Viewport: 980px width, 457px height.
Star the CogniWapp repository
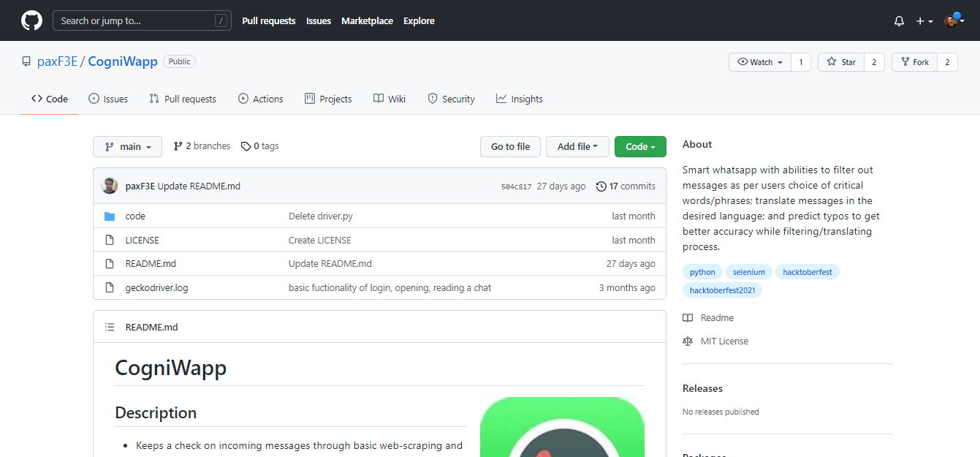click(841, 62)
